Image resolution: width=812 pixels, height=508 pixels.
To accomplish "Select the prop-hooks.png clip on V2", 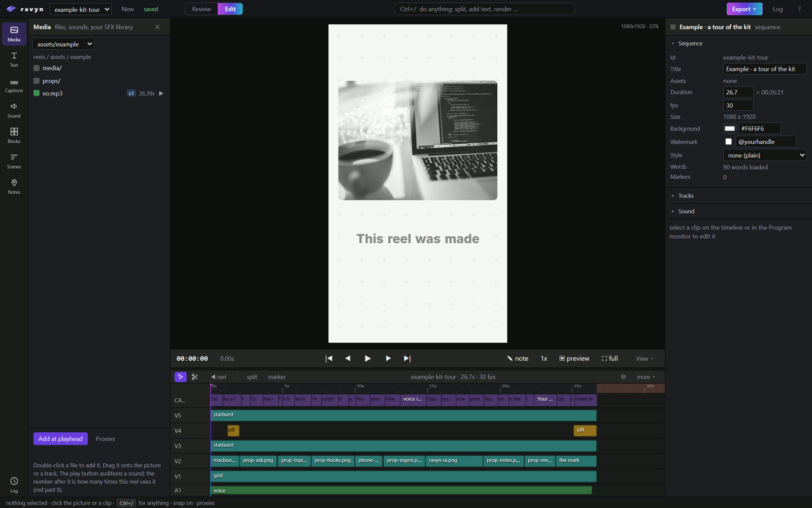I will point(333,461).
